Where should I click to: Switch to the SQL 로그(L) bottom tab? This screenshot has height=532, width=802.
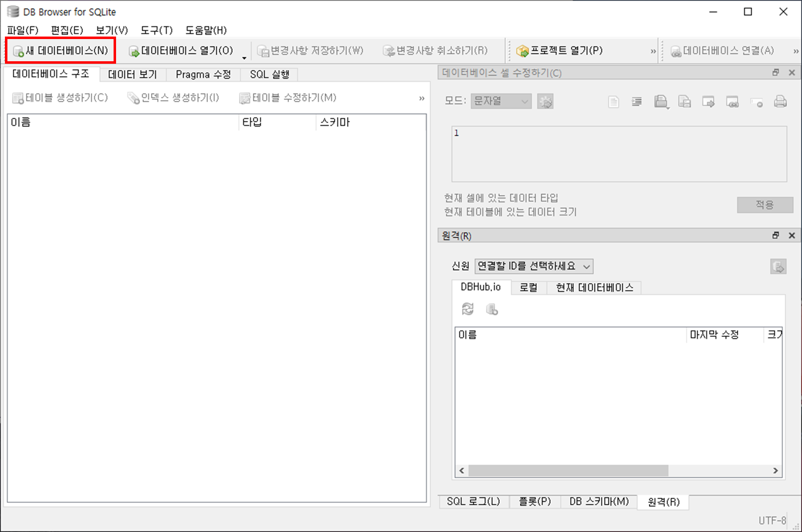[474, 501]
